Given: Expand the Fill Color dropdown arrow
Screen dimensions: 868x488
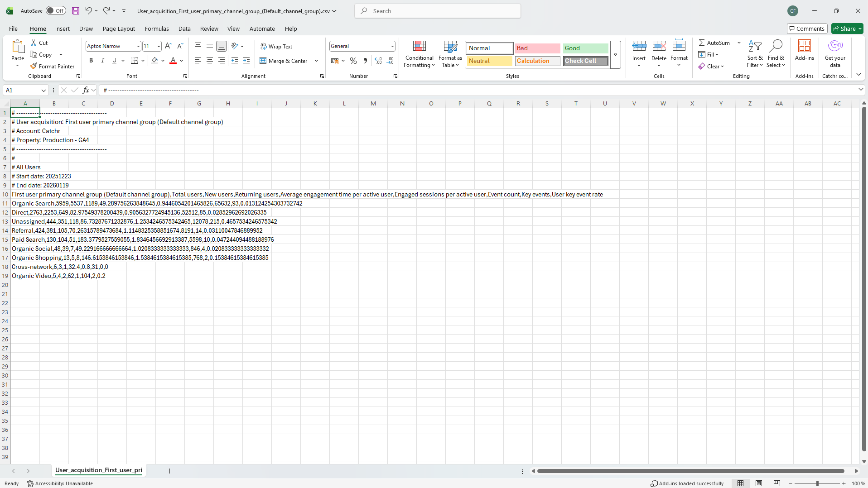Looking at the screenshot, I should pos(163,61).
